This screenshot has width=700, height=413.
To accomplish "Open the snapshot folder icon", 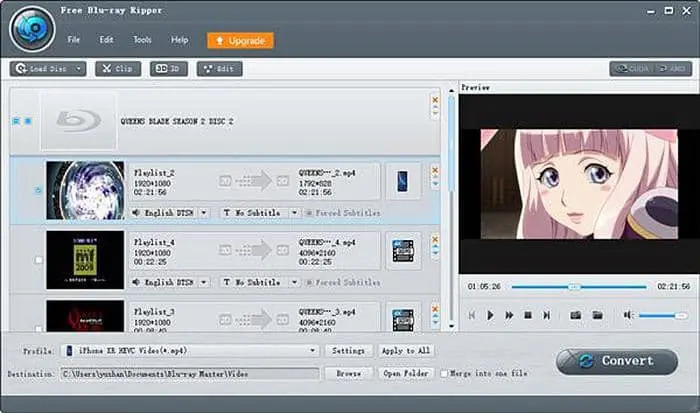I will click(x=597, y=315).
